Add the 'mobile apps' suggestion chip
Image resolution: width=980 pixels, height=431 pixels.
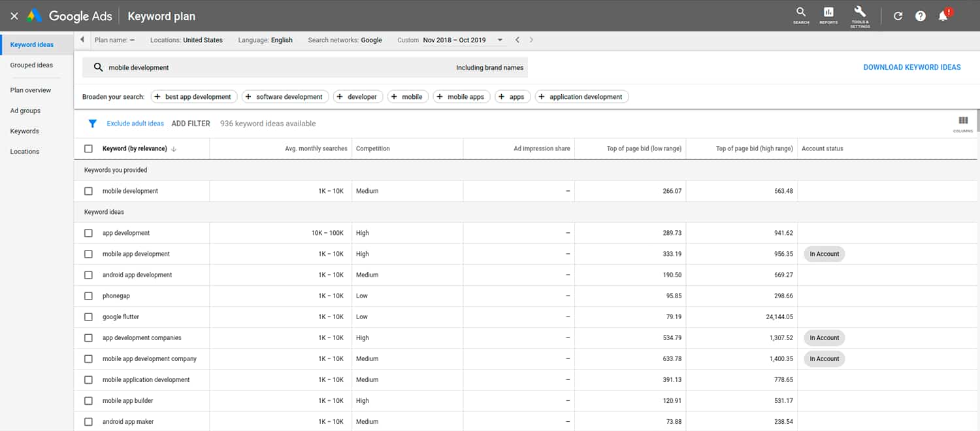click(x=460, y=97)
